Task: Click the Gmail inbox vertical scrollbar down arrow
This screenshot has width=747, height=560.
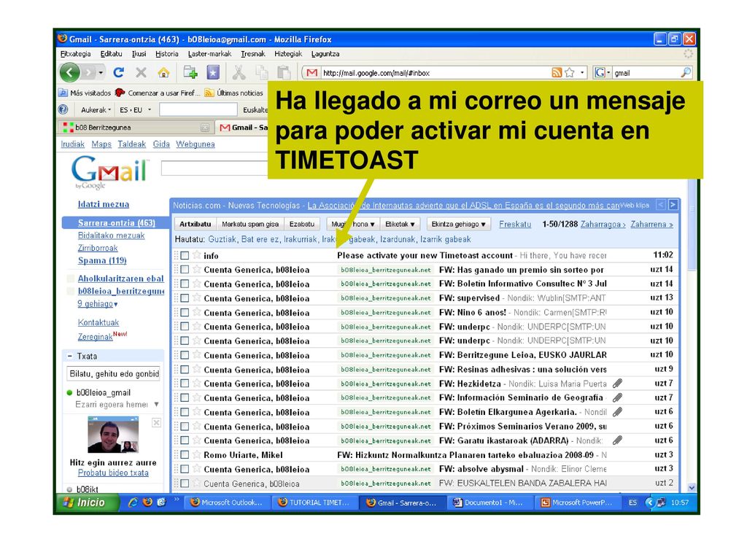Action: tap(692, 488)
